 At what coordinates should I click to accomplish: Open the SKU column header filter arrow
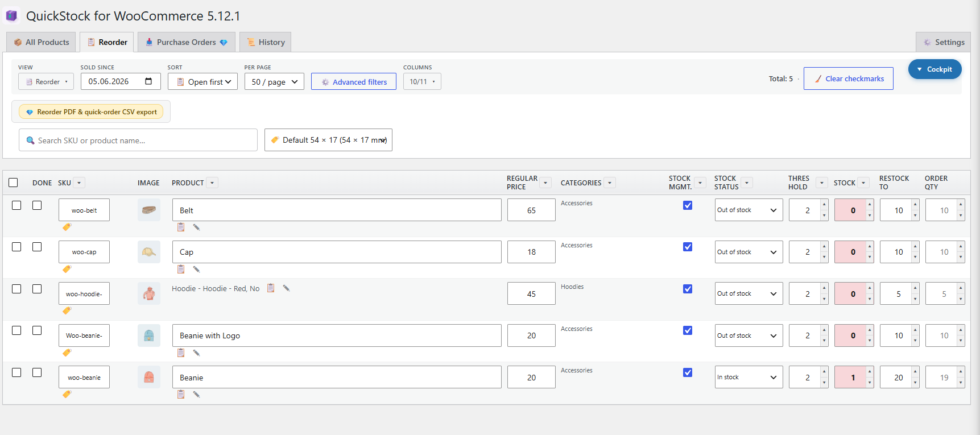click(79, 183)
